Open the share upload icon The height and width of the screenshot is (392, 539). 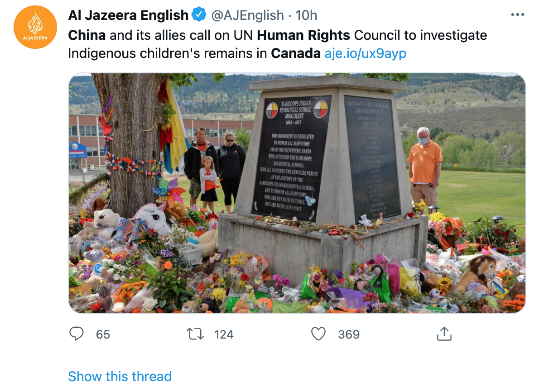click(444, 334)
